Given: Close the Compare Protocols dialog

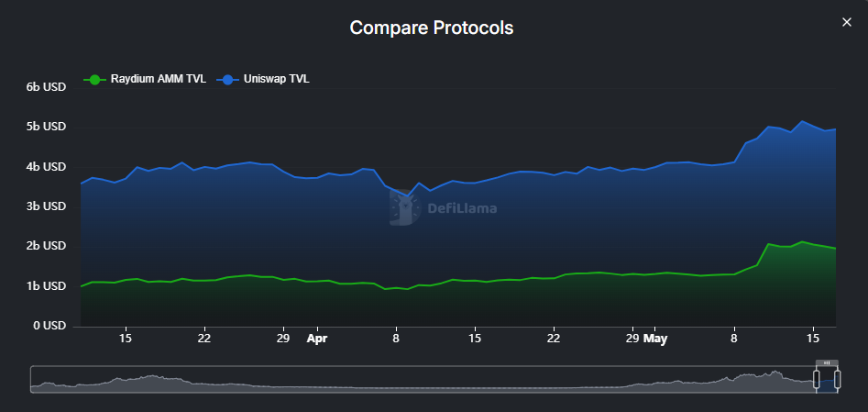Looking at the screenshot, I should (x=846, y=23).
